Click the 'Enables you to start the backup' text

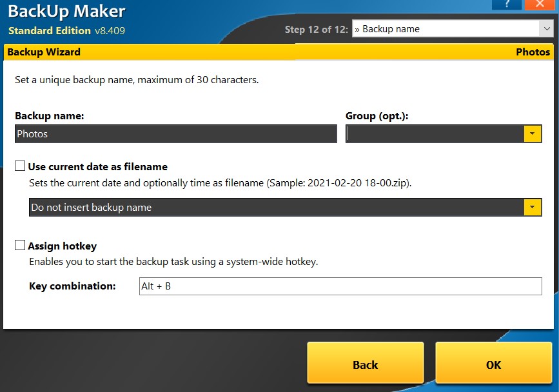(x=173, y=262)
